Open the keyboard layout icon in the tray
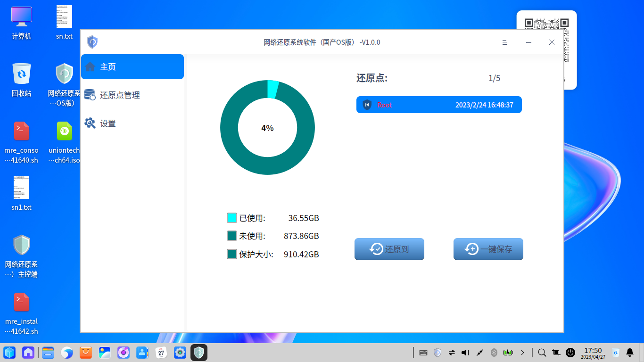644x362 pixels. click(x=422, y=352)
